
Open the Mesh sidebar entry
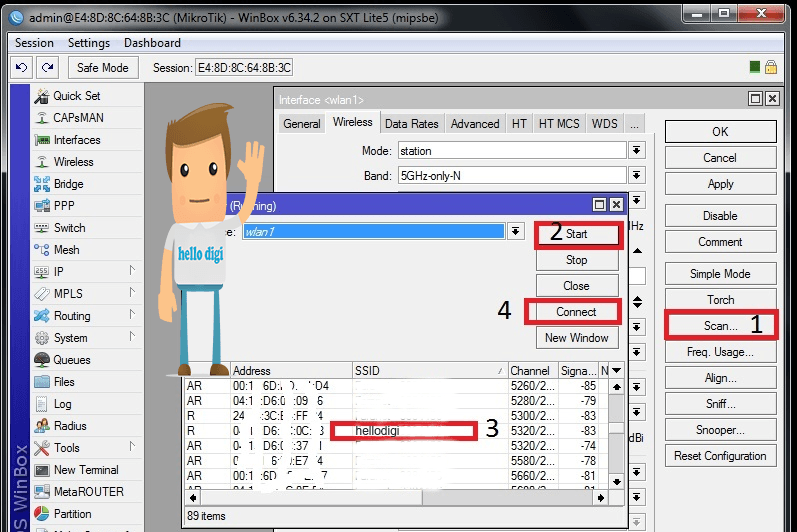[87, 249]
